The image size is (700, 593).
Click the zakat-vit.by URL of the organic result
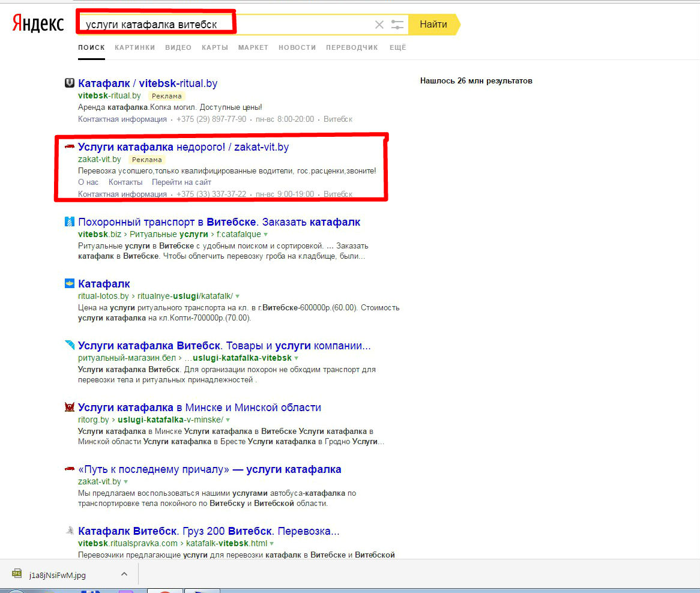100,482
